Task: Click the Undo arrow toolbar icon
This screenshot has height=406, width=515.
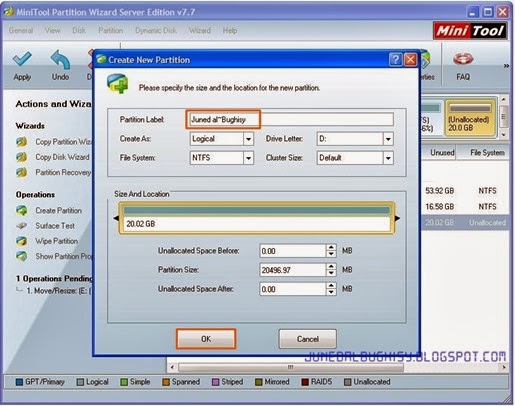Action: (x=60, y=59)
